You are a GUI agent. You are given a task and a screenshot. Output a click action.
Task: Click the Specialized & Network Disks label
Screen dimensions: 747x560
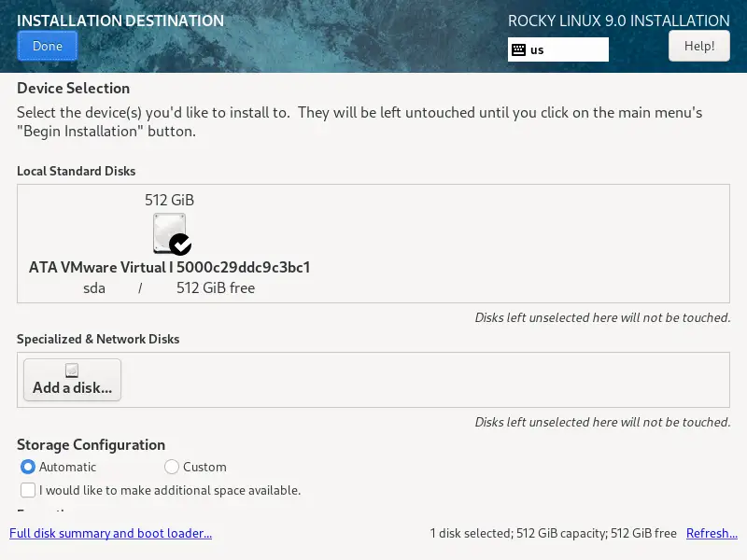tap(98, 339)
